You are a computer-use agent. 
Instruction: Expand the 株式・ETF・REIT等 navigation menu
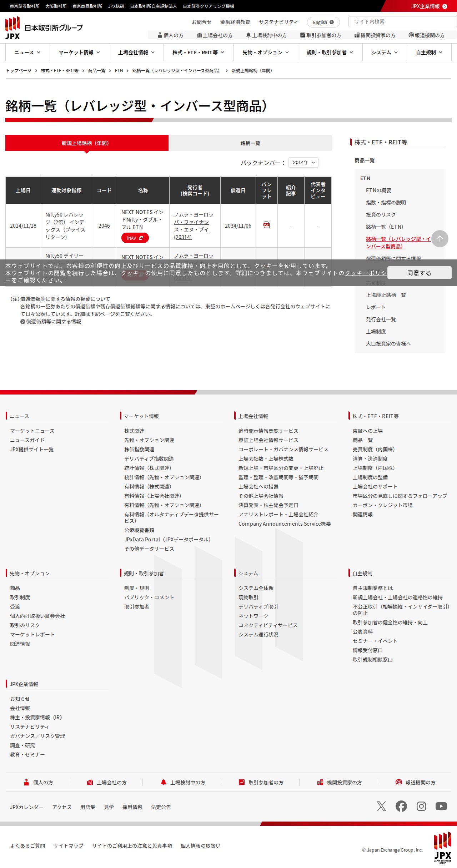pos(199,52)
